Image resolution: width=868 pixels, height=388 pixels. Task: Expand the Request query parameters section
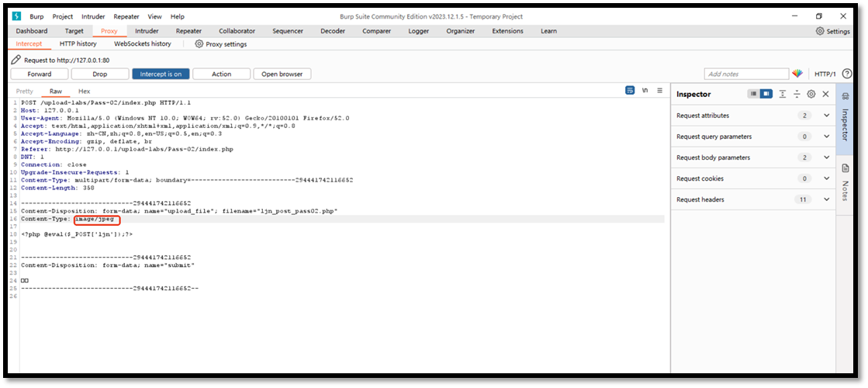point(753,137)
